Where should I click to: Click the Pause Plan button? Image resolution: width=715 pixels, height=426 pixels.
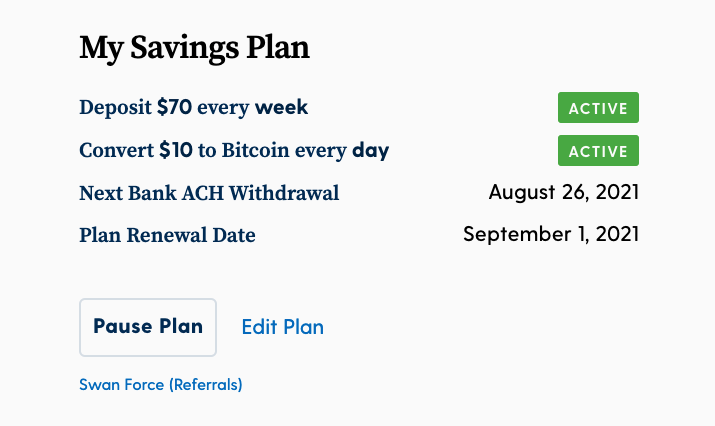click(148, 327)
